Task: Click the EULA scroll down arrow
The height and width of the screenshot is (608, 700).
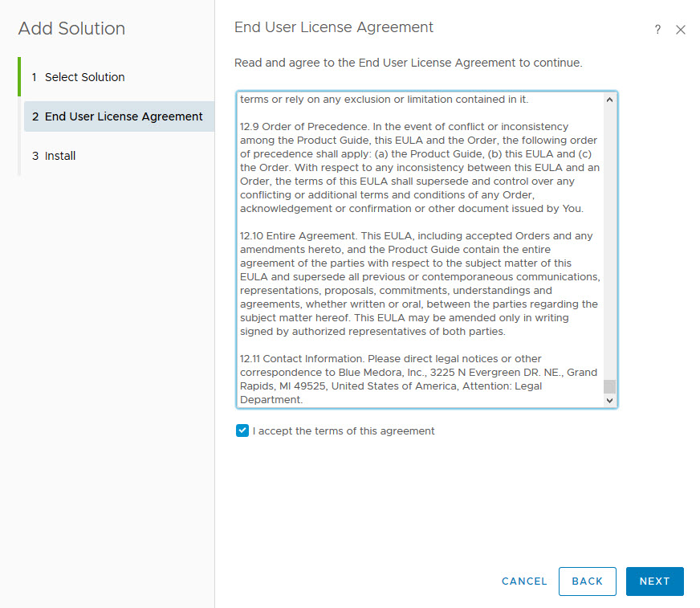Action: [x=609, y=400]
